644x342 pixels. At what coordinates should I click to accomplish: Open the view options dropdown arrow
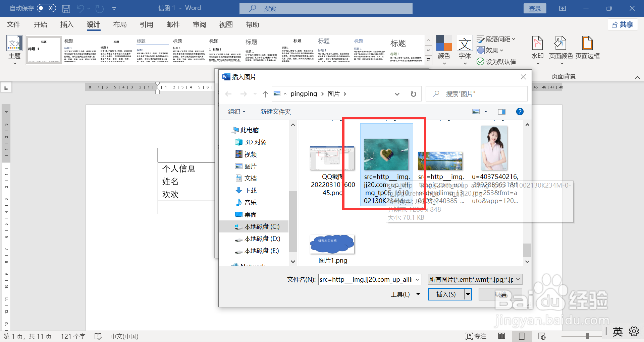pos(486,112)
